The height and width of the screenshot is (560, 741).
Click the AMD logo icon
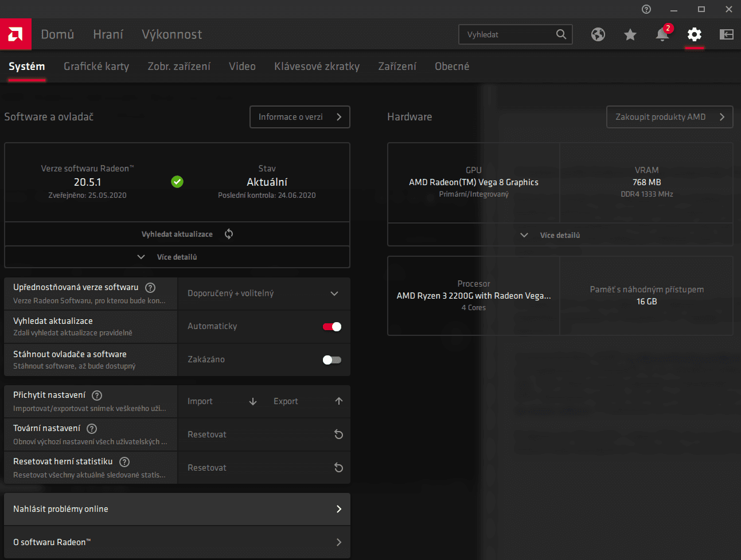coord(15,34)
